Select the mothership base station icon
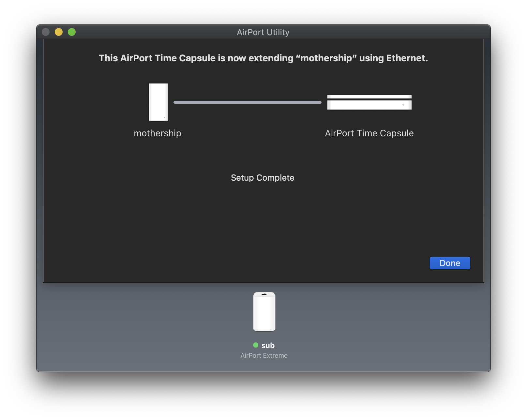The height and width of the screenshot is (420, 527). 158,102
